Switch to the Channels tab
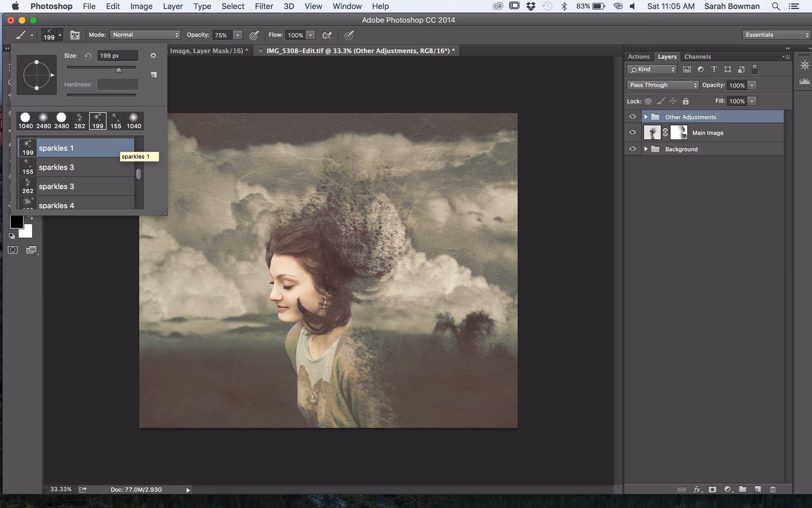 697,56
